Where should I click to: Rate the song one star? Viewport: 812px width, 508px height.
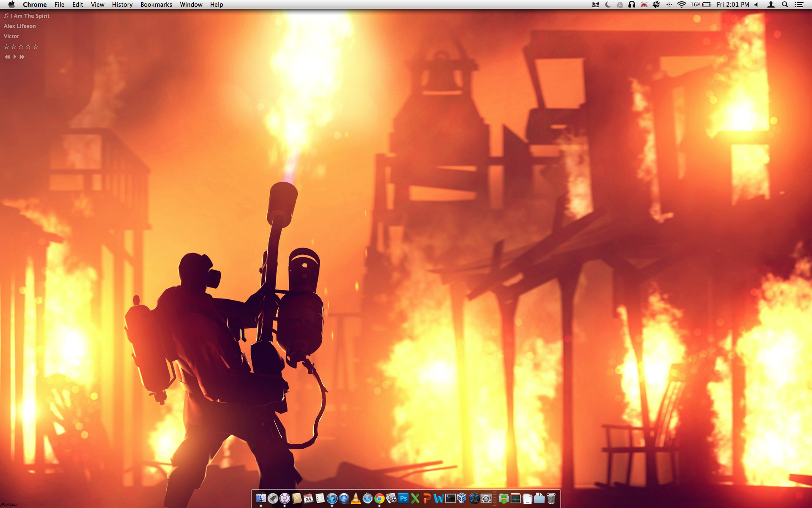point(6,47)
